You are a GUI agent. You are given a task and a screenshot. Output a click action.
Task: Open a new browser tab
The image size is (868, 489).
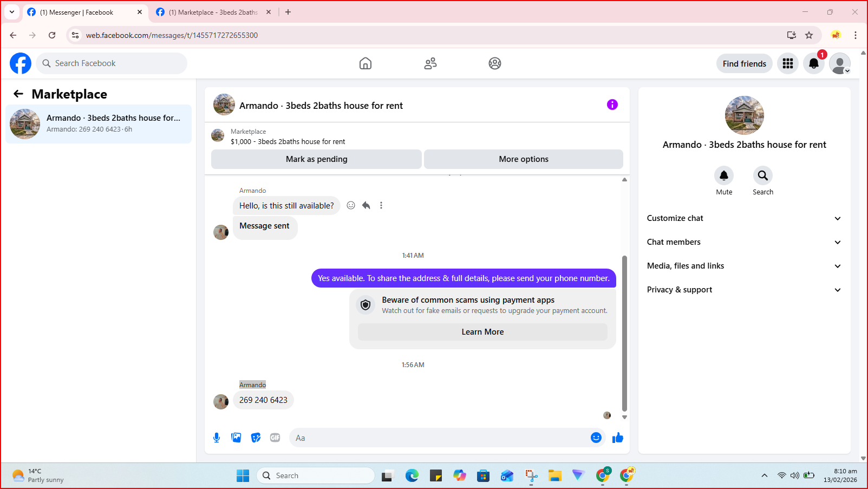point(288,12)
